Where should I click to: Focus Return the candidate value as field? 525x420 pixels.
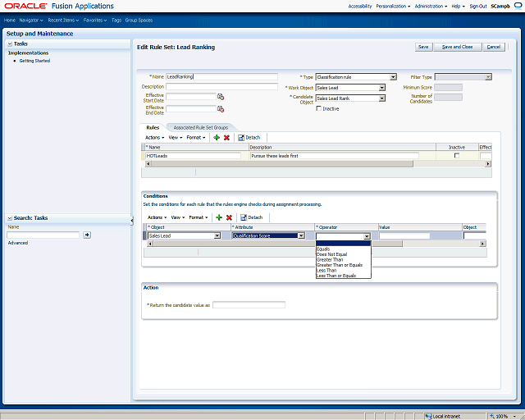click(x=249, y=305)
